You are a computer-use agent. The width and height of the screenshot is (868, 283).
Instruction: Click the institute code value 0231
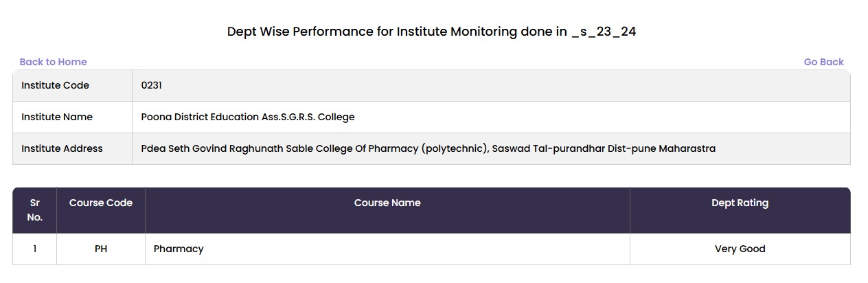coord(151,86)
